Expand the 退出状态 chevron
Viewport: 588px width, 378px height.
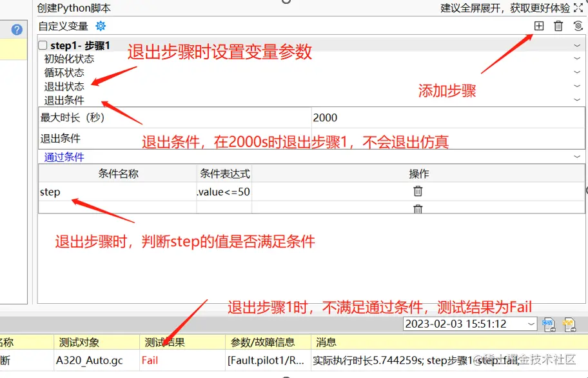(x=577, y=86)
